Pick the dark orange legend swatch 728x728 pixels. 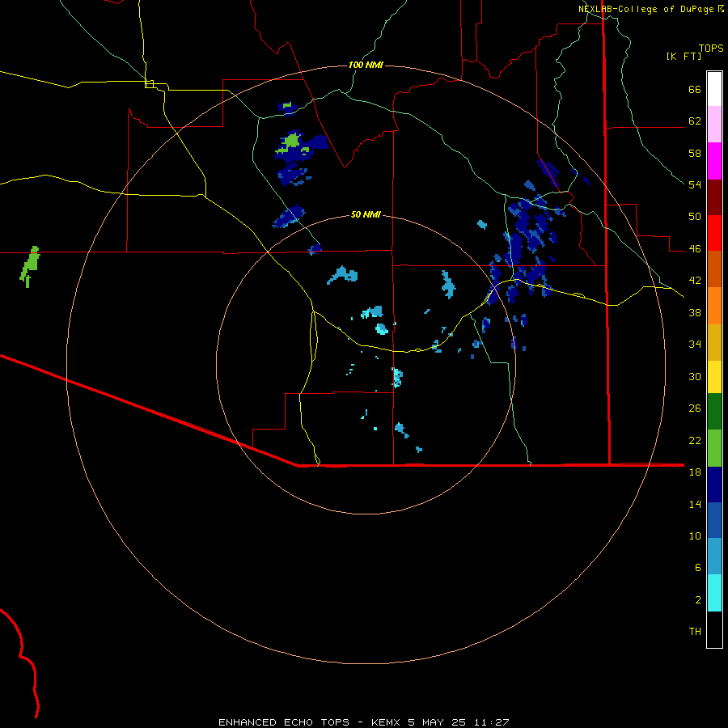[x=714, y=269]
